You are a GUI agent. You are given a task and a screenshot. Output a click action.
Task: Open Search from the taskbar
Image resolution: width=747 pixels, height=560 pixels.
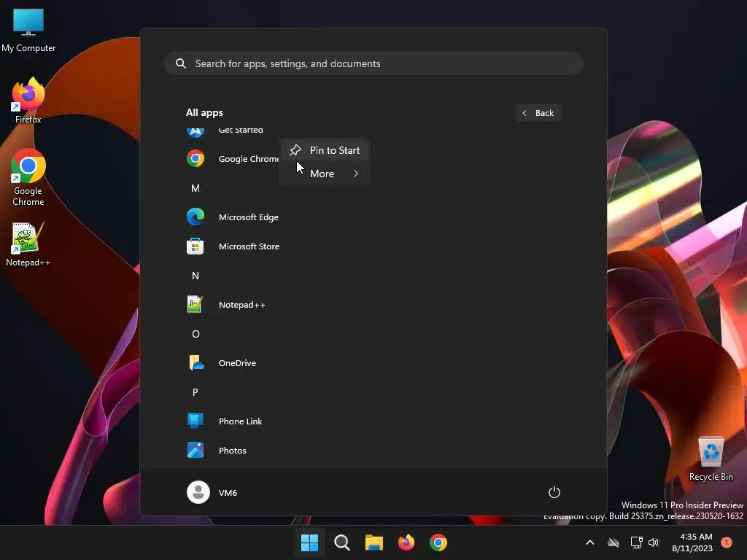tap(341, 542)
